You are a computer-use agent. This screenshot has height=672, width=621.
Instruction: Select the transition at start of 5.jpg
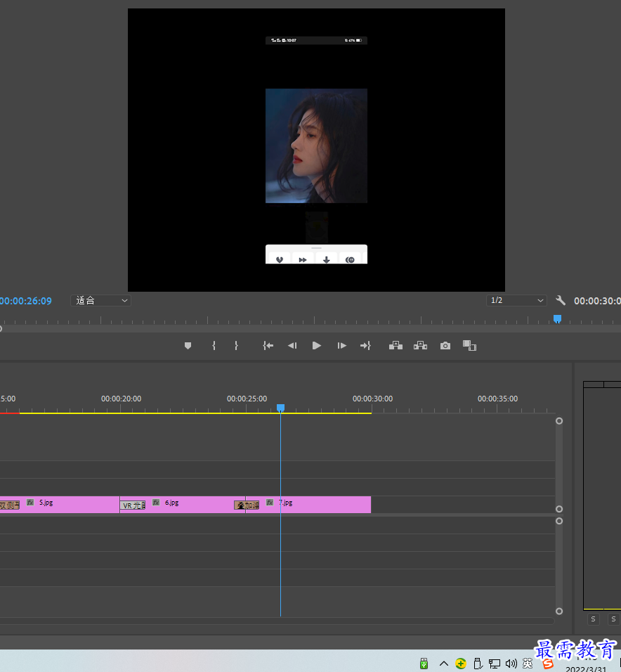point(9,505)
